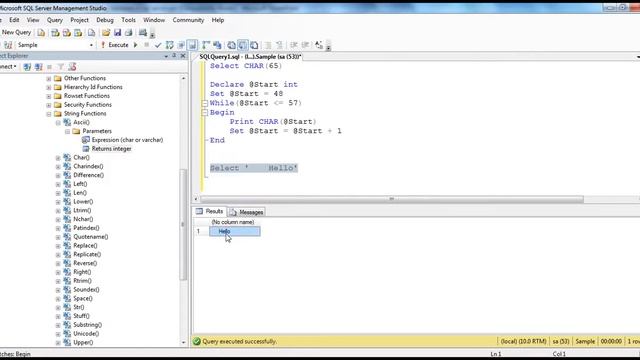The width and height of the screenshot is (640, 360).
Task: Open the Edit menu
Action: tap(14, 20)
